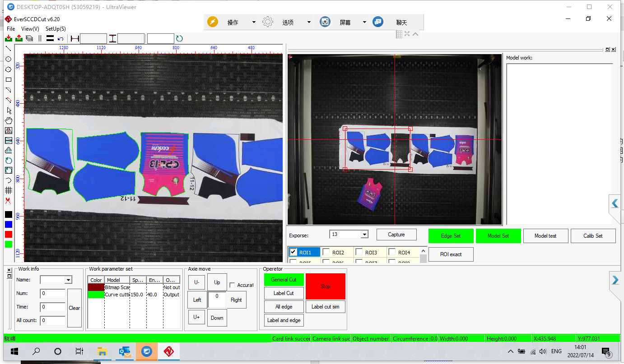Screen dimensions: 624x364
Task: Uncheck the ROI1 checkbox
Action: [x=293, y=252]
